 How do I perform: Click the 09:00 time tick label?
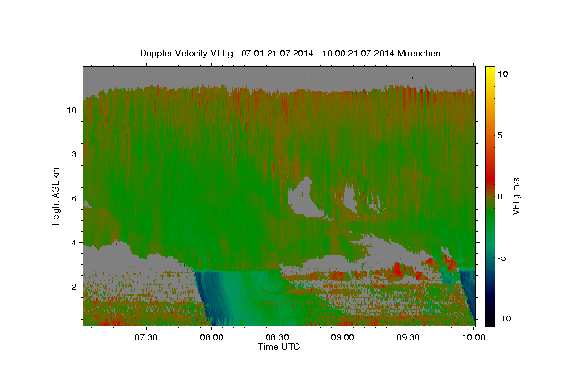(343, 337)
